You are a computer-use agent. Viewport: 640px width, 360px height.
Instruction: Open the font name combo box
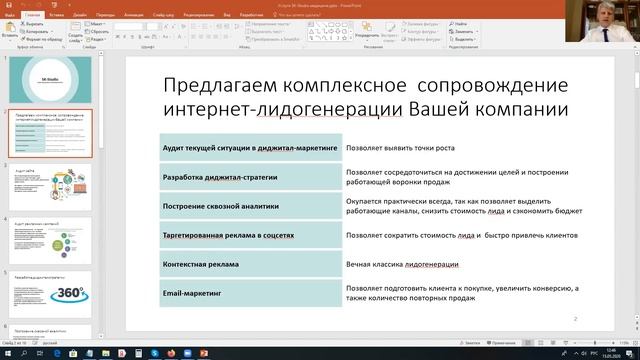coord(129,27)
